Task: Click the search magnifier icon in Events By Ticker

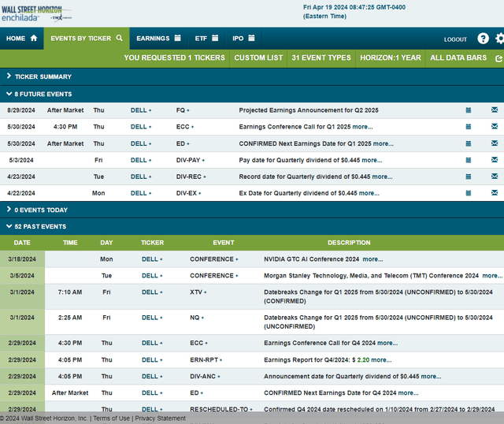Action: [x=119, y=38]
